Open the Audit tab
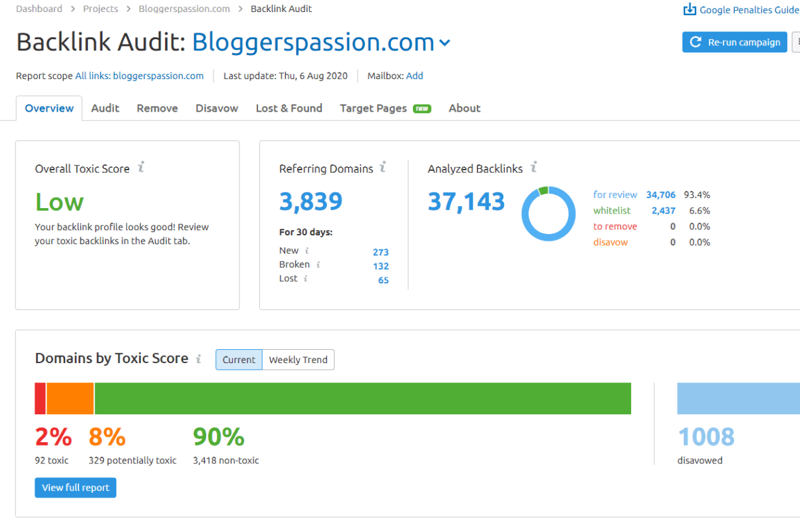 [105, 108]
